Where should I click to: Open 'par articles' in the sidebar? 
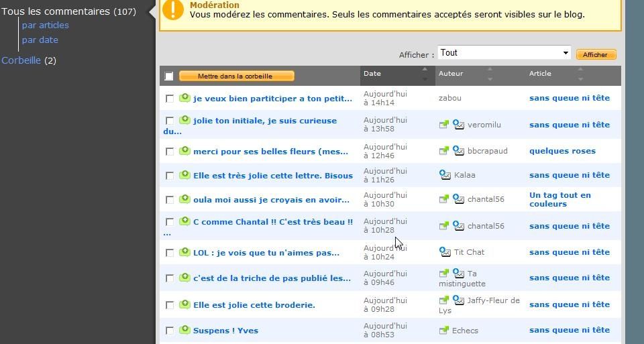coord(46,25)
